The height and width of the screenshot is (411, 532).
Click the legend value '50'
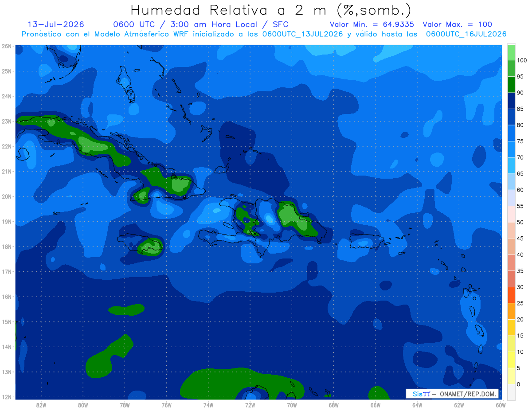coord(520,222)
